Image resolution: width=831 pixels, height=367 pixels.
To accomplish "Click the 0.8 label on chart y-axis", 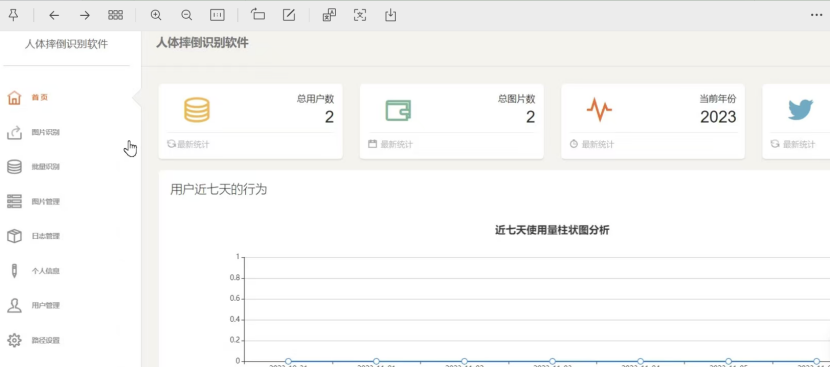I will click(x=235, y=278).
